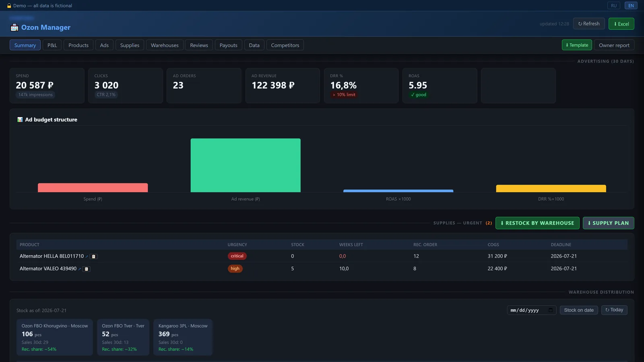
Task: Open the Warehouses tab
Action: point(165,45)
